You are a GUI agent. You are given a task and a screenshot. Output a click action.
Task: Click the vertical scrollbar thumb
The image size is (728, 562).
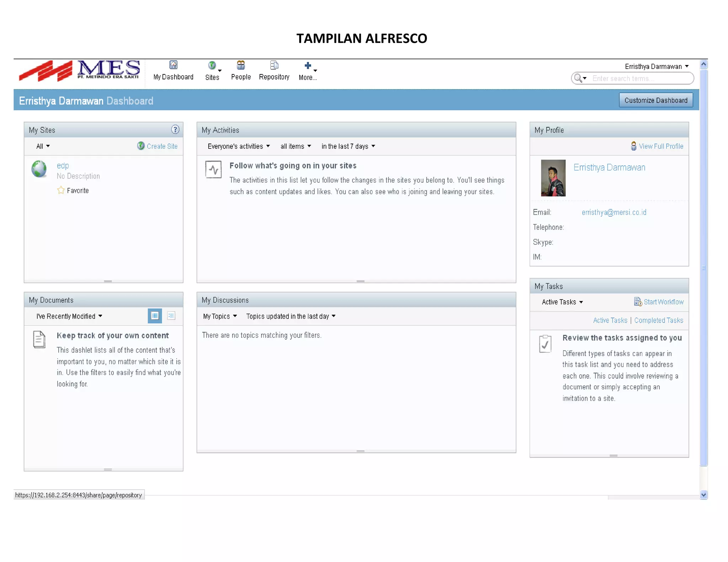point(703,267)
